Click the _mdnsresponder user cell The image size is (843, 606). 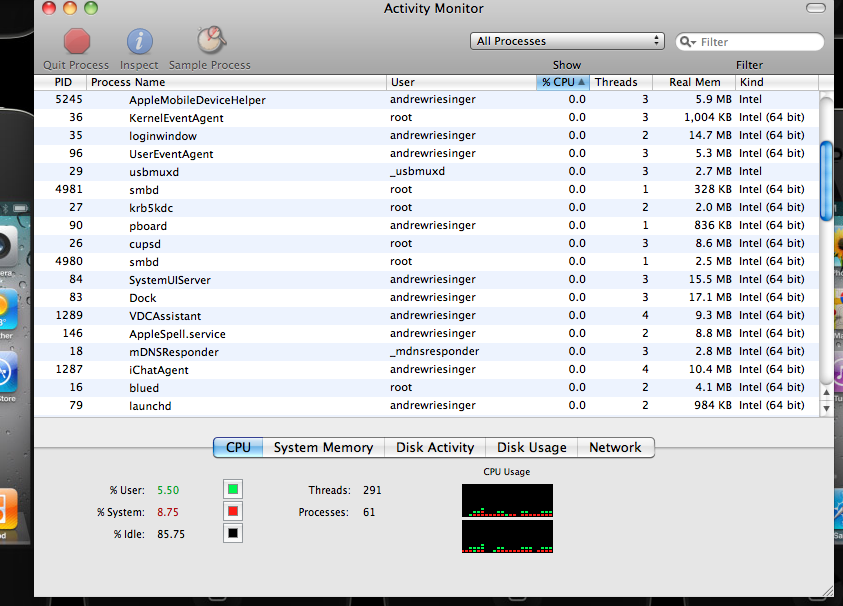point(434,352)
